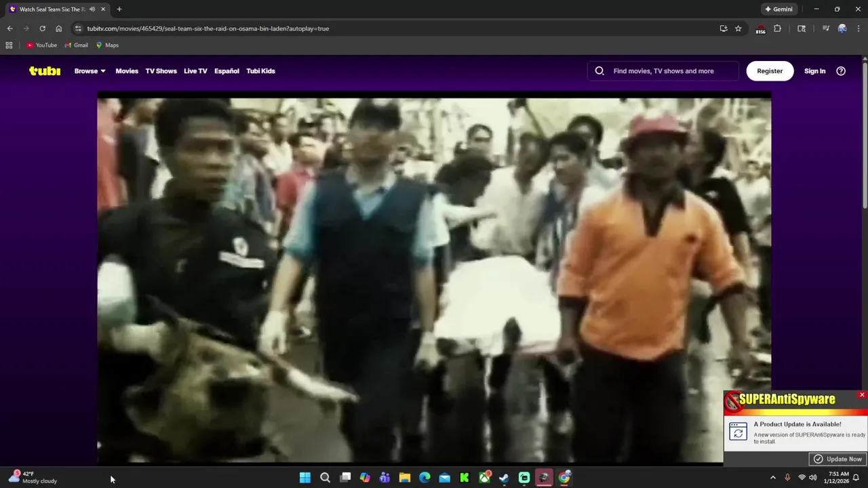Open the volume speaker tray icon
868x488 pixels.
(812, 478)
